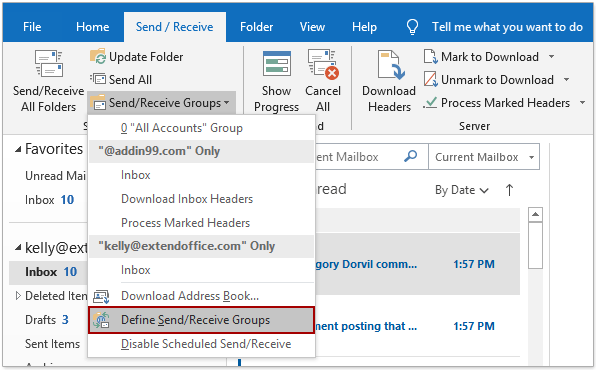Open the Dorvil comm... email at 1:57 PM
Screen dimensions: 596x370
(x=417, y=264)
